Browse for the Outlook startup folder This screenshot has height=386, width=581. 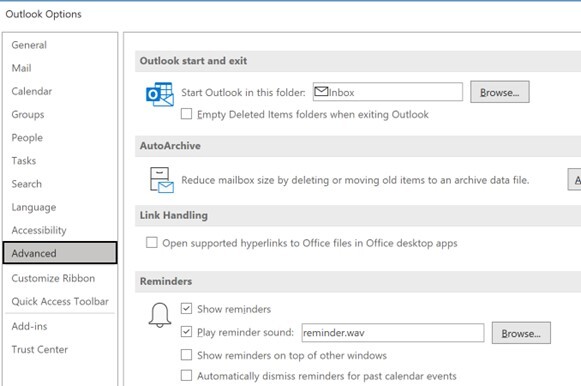(499, 92)
